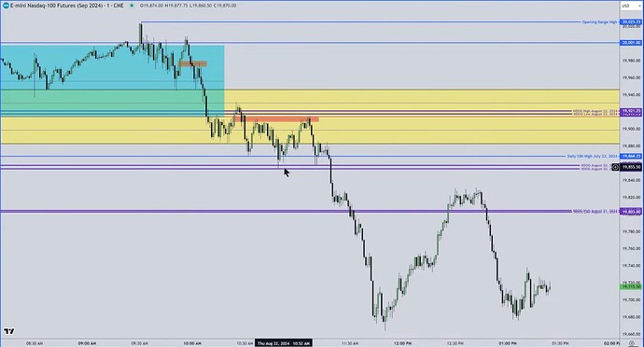Select the teal shaded session box
Image resolution: width=644 pixels, height=347 pixels.
[112, 81]
